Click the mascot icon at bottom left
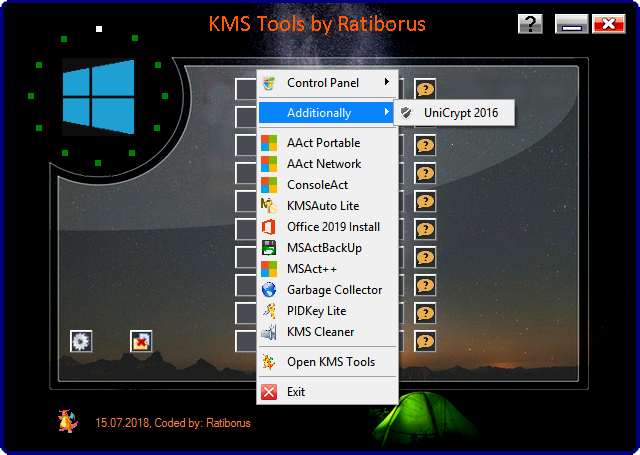The width and height of the screenshot is (640, 455). [68, 422]
